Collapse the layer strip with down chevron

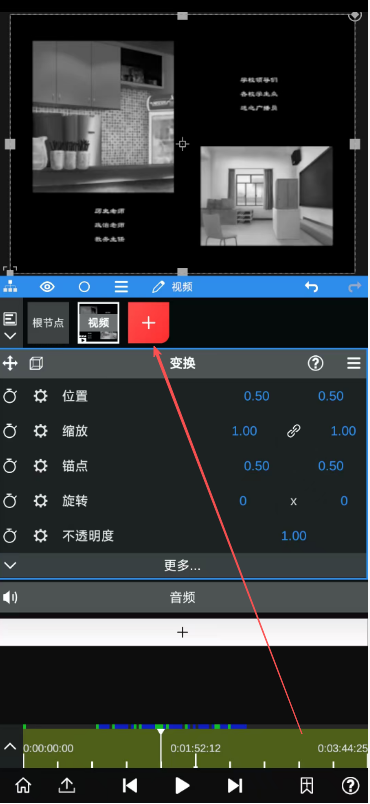point(10,336)
